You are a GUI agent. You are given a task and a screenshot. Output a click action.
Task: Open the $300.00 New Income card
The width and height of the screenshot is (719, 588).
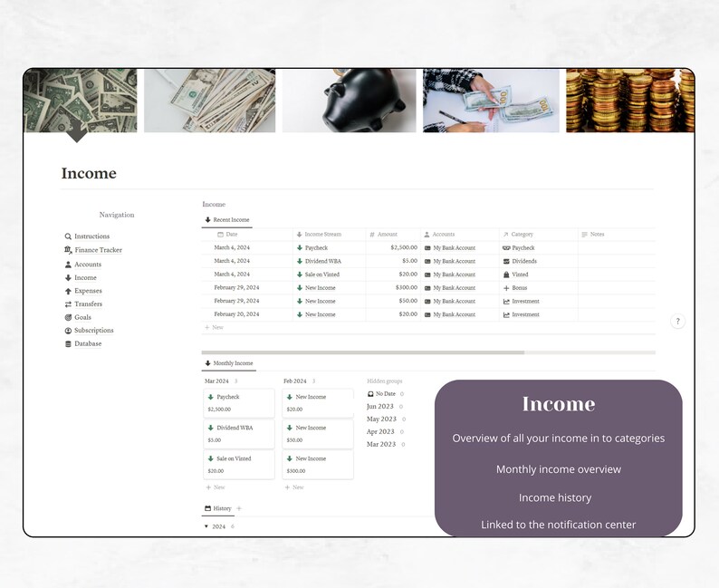[318, 465]
